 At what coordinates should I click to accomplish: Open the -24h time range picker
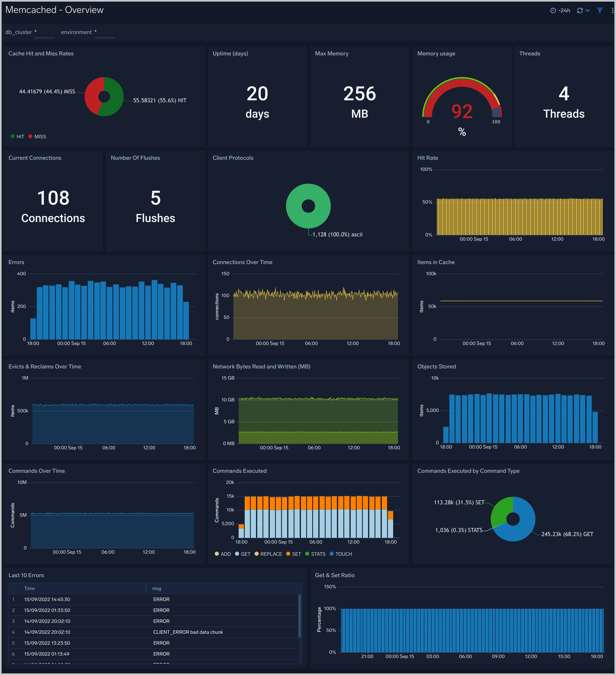(560, 10)
